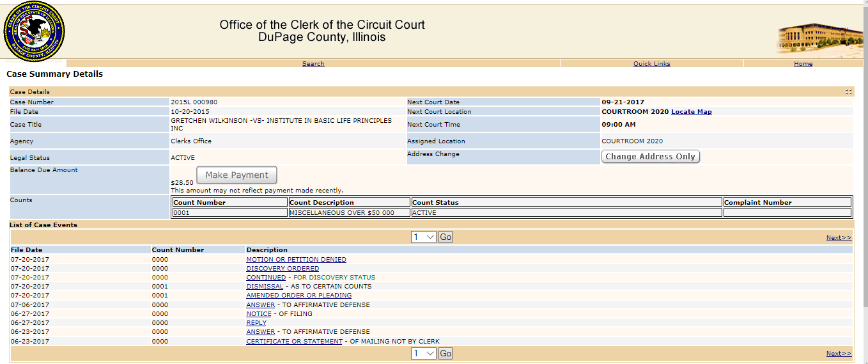The width and height of the screenshot is (868, 364).
Task: Open the CERTIFICATE OR STATEMENT event
Action: 294,342
